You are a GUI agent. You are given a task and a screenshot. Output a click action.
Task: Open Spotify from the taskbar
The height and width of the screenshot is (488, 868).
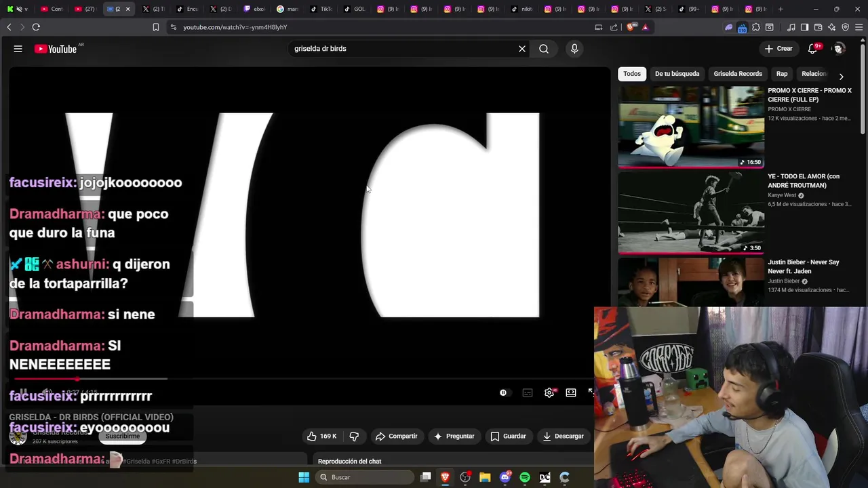coord(525,477)
